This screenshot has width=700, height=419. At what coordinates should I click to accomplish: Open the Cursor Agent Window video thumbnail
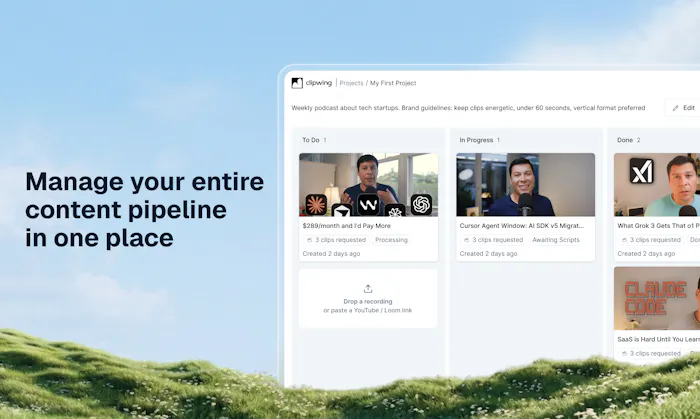pyautogui.click(x=525, y=185)
